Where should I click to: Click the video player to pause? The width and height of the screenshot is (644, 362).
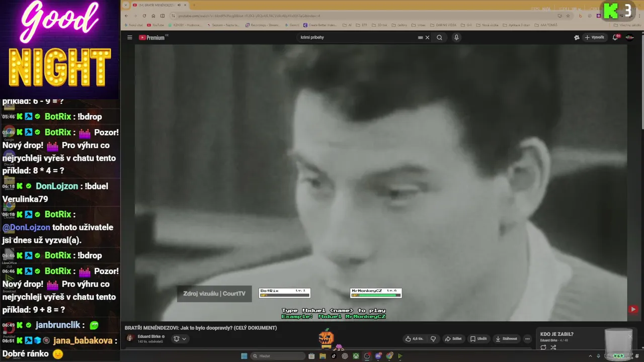[381, 183]
